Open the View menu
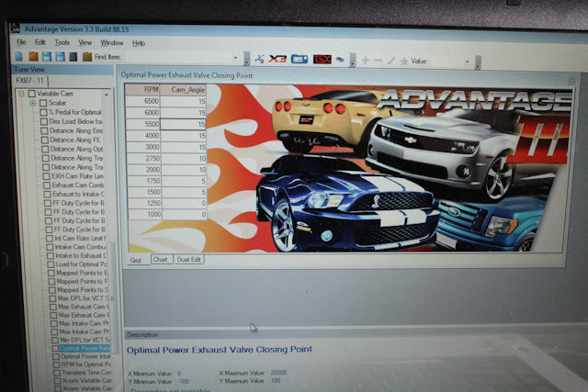 pyautogui.click(x=85, y=43)
